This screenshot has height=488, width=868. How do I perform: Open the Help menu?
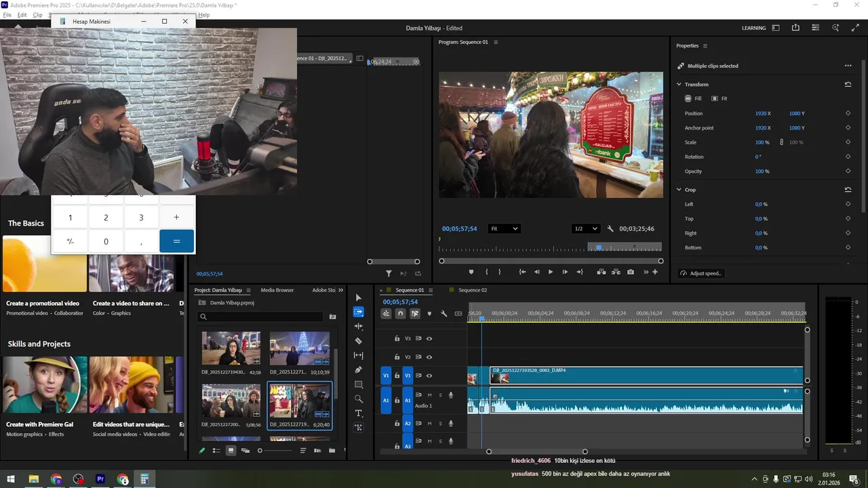203,15
